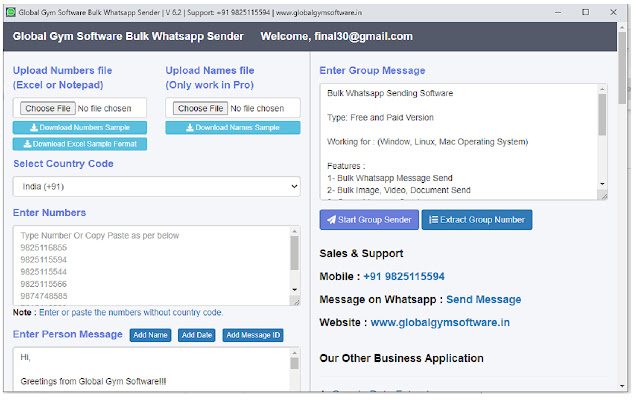Screen dimensions: 640x400
Task: Click down arrow of Group Message scrollbar
Action: 602,184
